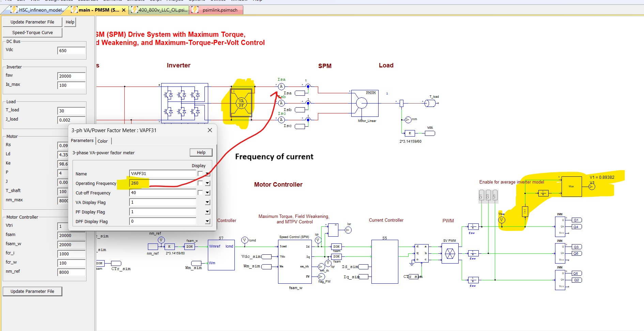Toggle Cut-off Frequency display checkbox

pos(200,193)
